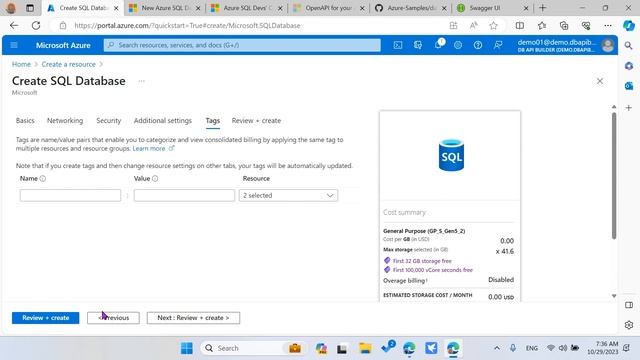Click the account avatar for demo01
The height and width of the screenshot is (360, 640).
[608, 45]
